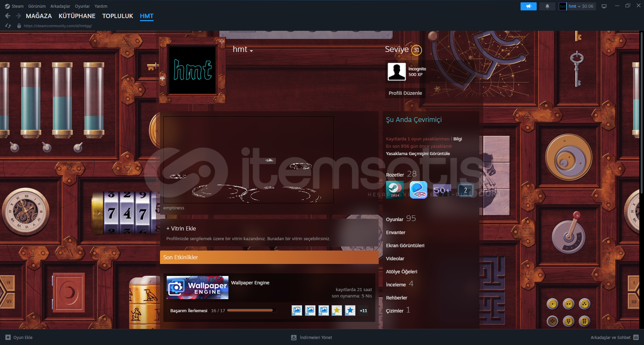Open hmt account dropdown showing $0.06
Image resolution: width=644 pixels, height=345 pixels.
[581, 6]
